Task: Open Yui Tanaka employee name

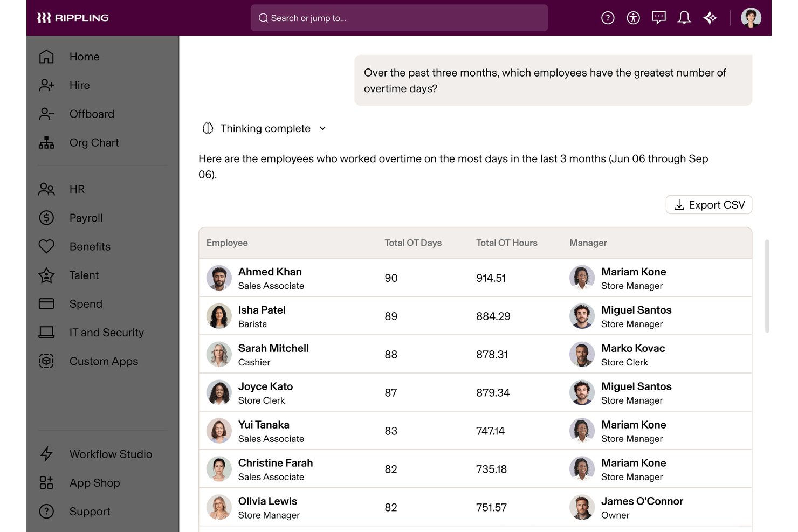Action: point(264,425)
